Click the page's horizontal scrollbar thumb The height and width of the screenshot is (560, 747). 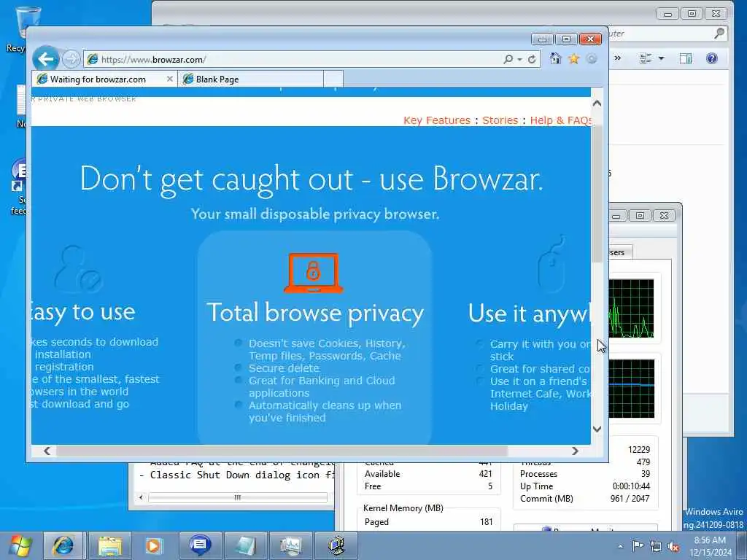[282, 451]
